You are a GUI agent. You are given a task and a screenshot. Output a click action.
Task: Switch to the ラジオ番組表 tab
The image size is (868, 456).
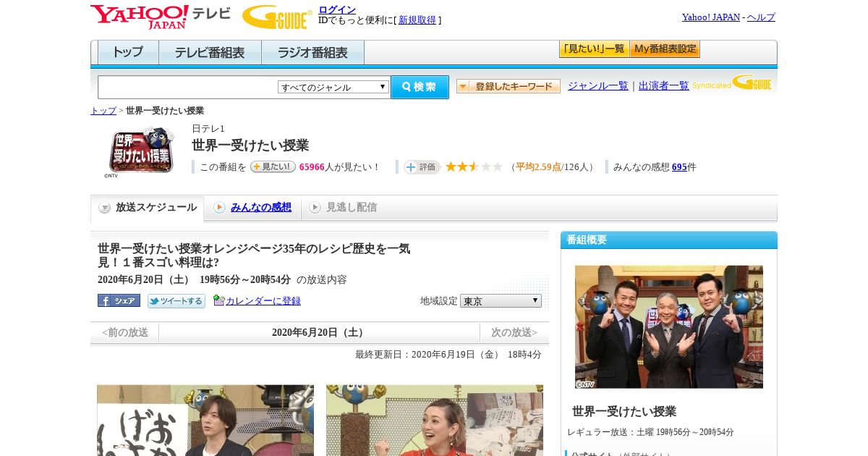[312, 53]
